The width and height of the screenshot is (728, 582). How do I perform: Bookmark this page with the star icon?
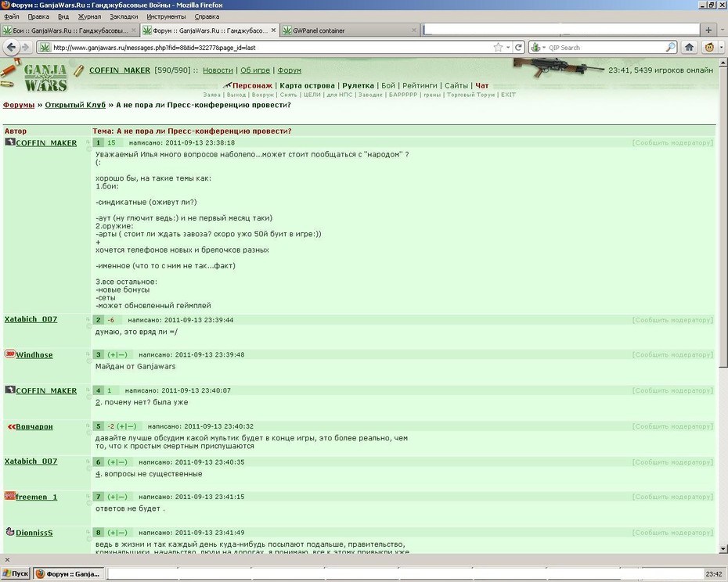point(498,48)
